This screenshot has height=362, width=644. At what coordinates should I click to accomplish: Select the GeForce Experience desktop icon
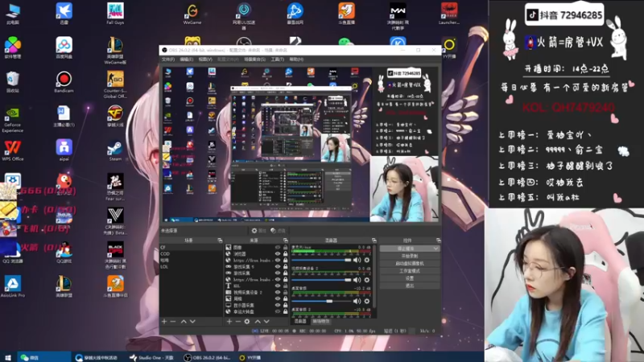[x=12, y=120]
